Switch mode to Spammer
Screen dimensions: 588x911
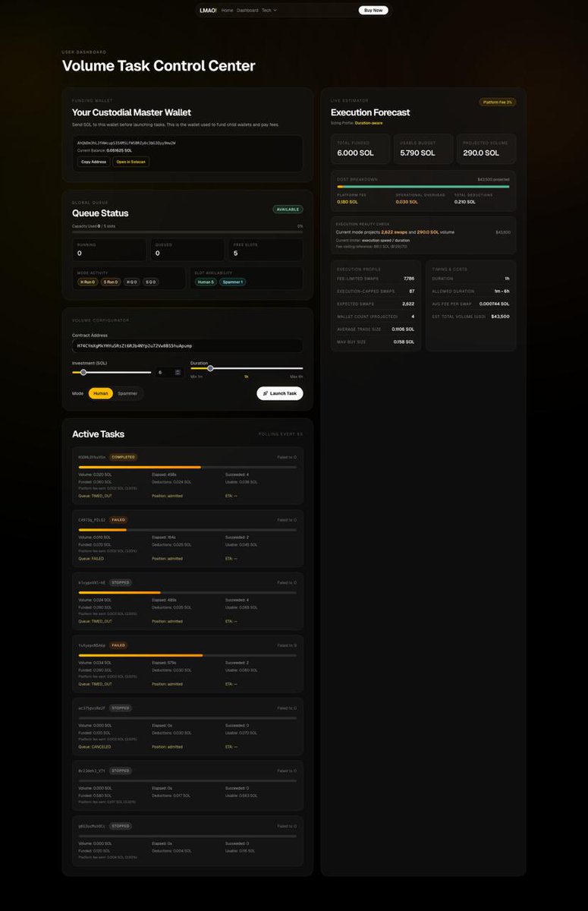127,393
